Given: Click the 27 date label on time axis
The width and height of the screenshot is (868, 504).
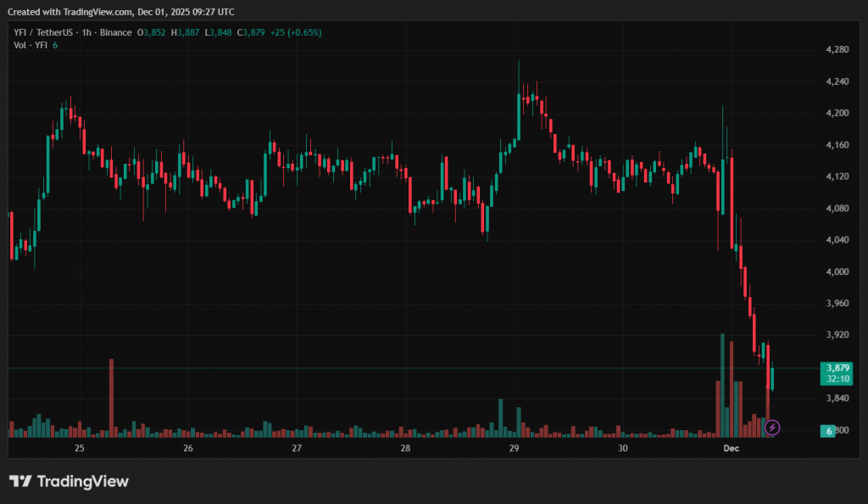Looking at the screenshot, I should point(297,447).
